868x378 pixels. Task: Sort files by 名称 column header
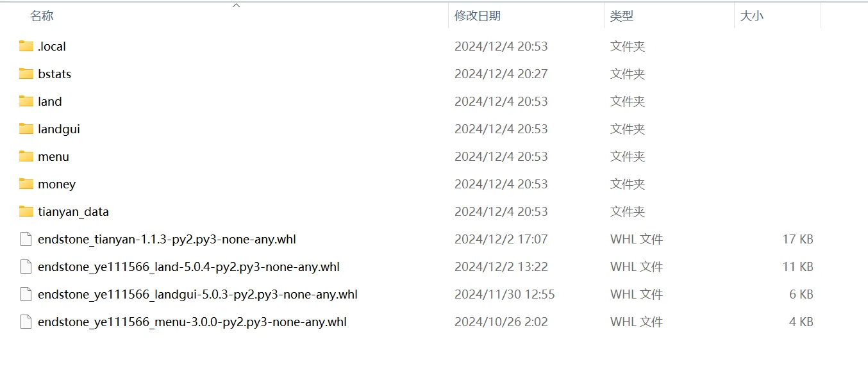(x=42, y=16)
